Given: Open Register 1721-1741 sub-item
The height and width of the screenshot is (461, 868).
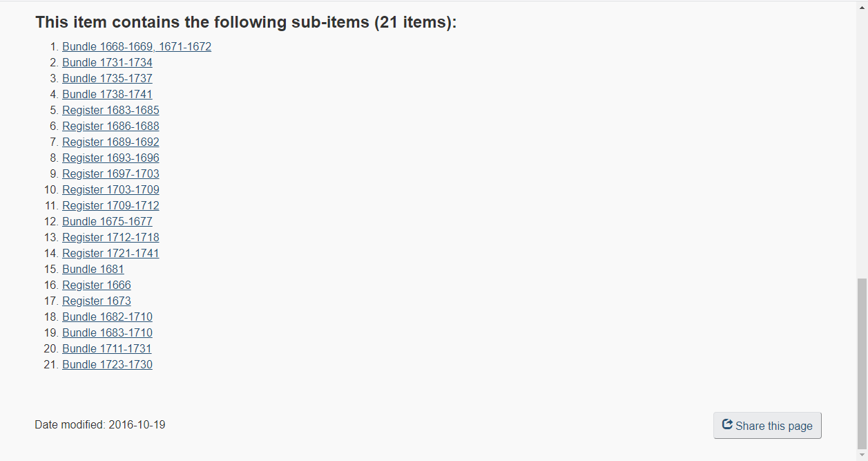Looking at the screenshot, I should click(x=110, y=254).
